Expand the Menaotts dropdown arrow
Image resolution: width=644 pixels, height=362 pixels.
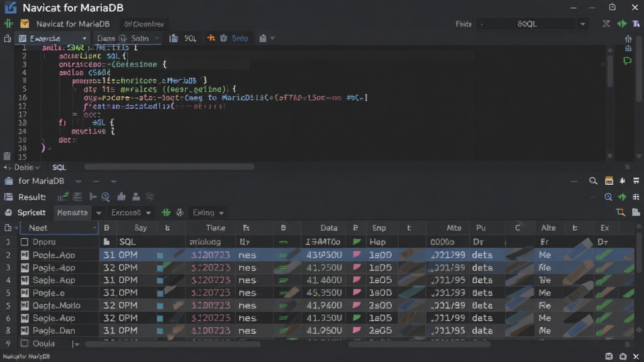[99, 212]
